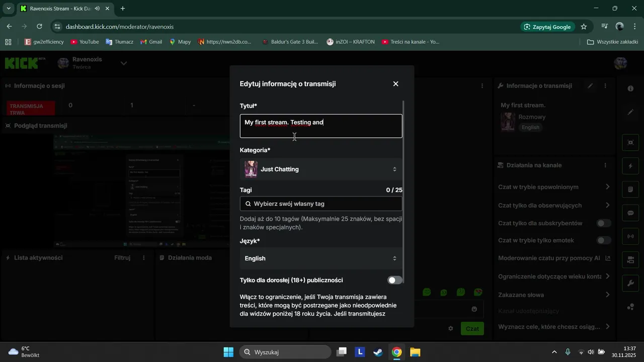Toggle Czat w trybie tylko emotek switch
644x362 pixels.
click(x=604, y=240)
